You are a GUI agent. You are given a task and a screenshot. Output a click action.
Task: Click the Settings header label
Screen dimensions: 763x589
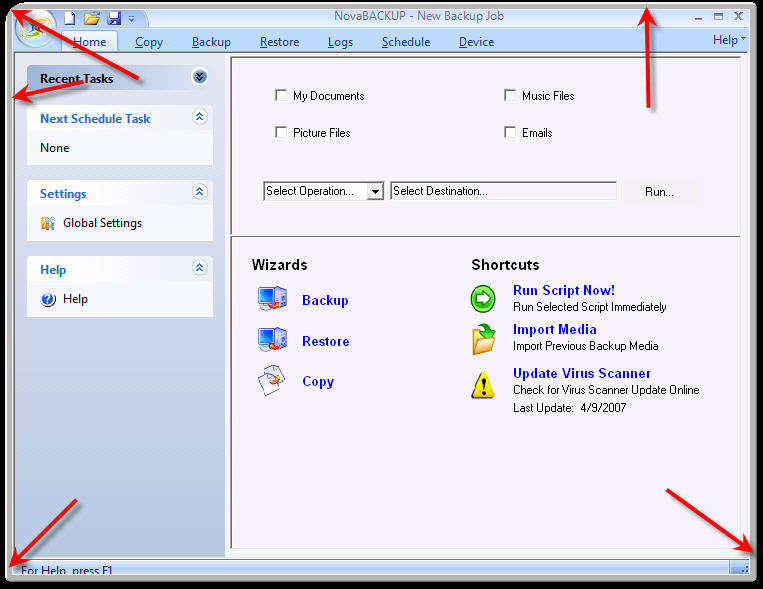63,194
